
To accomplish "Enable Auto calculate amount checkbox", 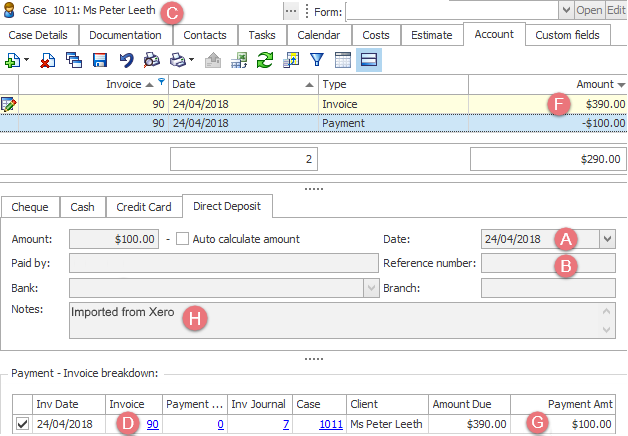I will click(x=182, y=239).
